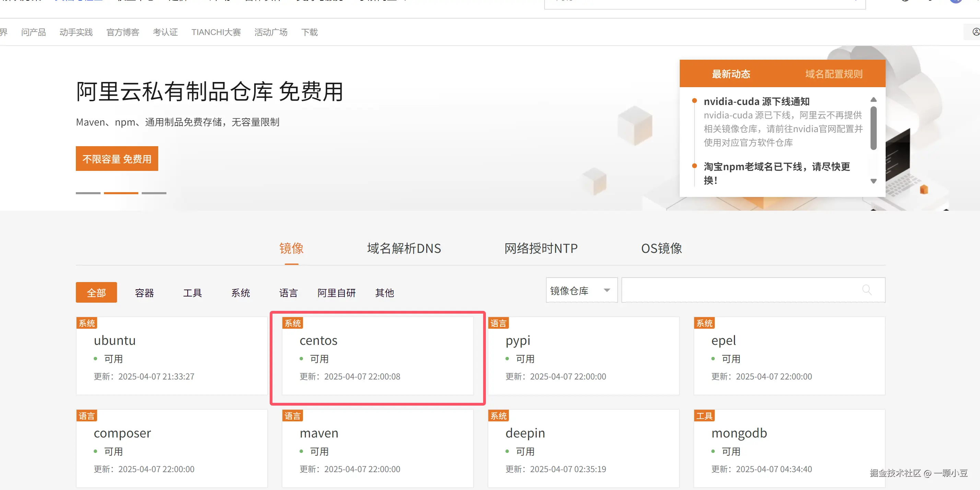Click the user avatar icon at right edge
The height and width of the screenshot is (490, 980).
coord(976,32)
